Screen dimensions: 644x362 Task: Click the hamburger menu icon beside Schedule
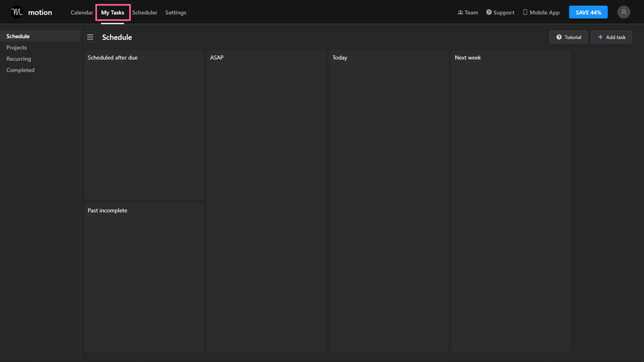90,37
